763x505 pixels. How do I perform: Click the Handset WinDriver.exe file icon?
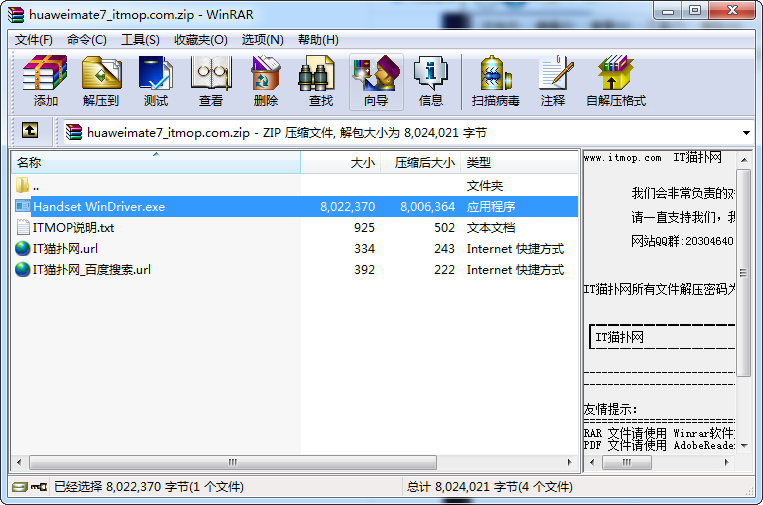(x=22, y=206)
